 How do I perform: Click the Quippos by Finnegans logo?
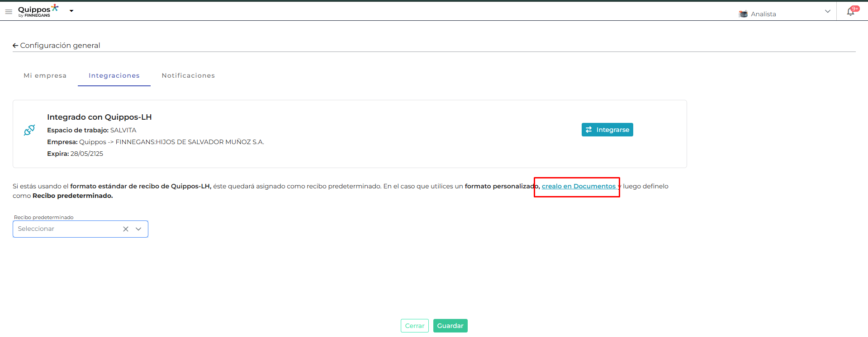coord(38,11)
